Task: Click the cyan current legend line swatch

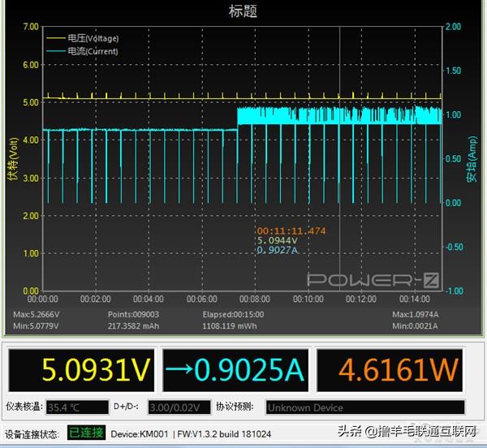Action: pos(56,51)
